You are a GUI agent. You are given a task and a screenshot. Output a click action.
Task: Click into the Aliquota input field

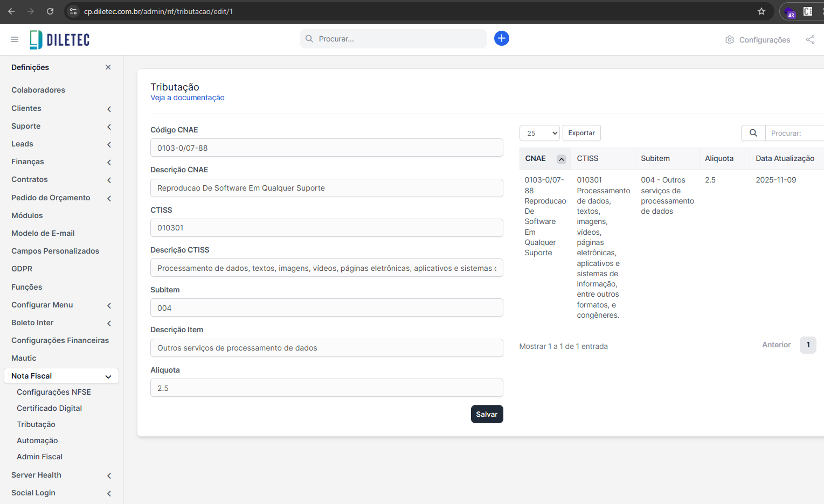point(327,388)
